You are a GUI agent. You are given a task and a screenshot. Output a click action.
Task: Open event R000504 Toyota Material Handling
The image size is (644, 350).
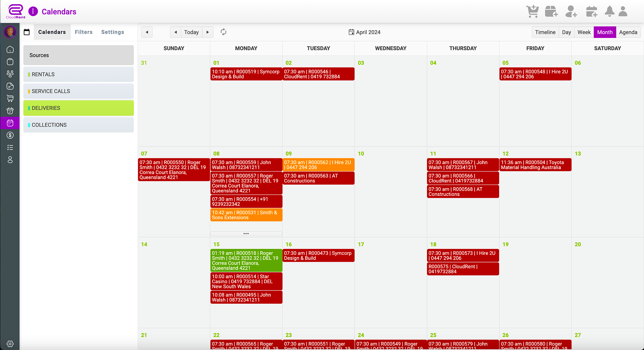coord(535,165)
